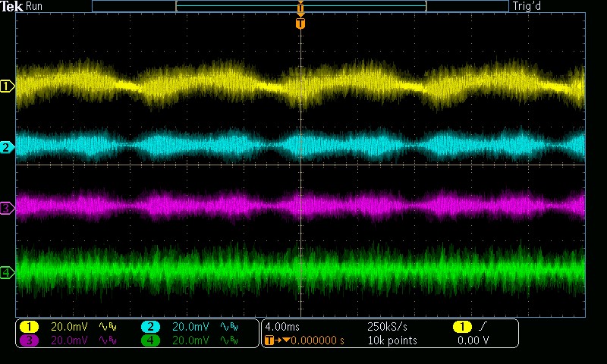Image resolution: width=607 pixels, height=364 pixels.
Task: Click channel 3 20.0mV scale value
Action: (69, 340)
